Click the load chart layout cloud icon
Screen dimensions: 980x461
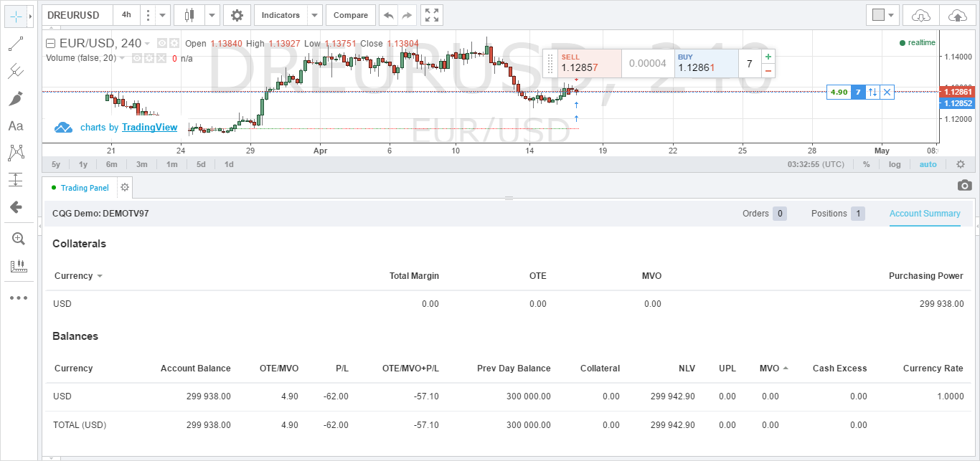(x=920, y=14)
